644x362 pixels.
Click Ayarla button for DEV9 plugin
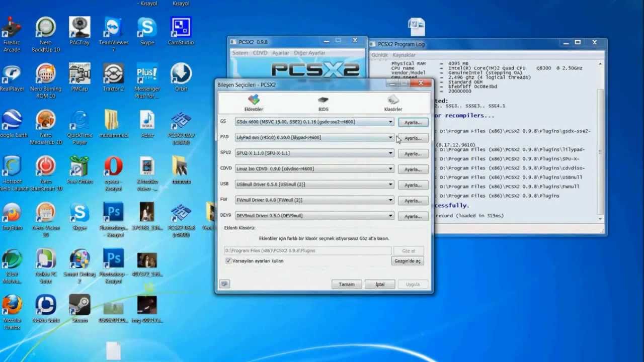pyautogui.click(x=413, y=216)
